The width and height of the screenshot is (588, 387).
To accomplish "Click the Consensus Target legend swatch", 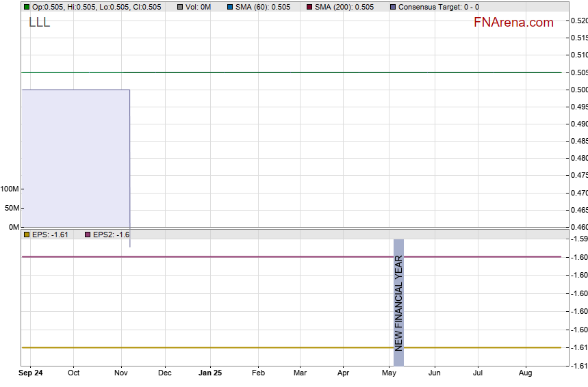I will point(393,7).
